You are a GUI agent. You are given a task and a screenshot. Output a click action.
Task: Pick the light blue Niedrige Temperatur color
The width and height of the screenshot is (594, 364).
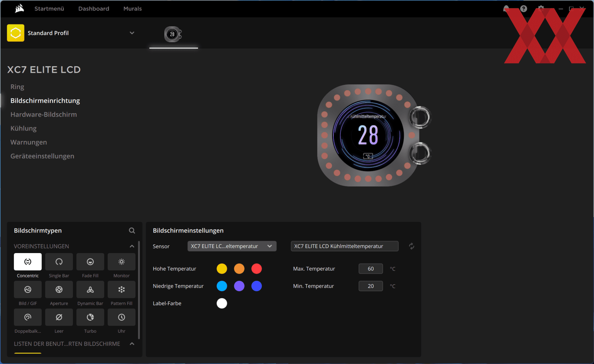click(x=222, y=286)
